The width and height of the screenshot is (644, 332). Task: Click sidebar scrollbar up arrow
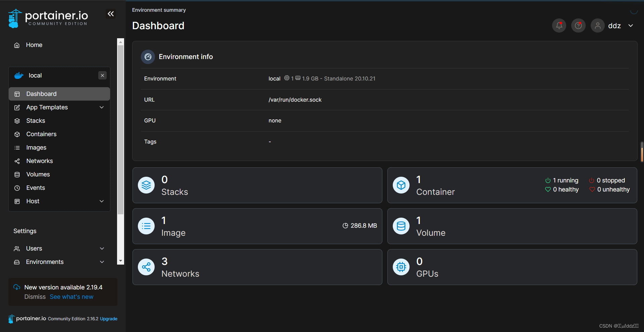tap(120, 42)
